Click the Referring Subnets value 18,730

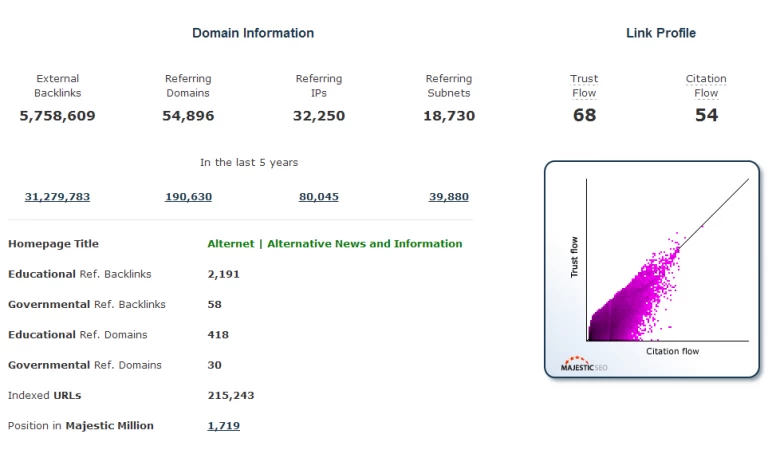coord(449,116)
